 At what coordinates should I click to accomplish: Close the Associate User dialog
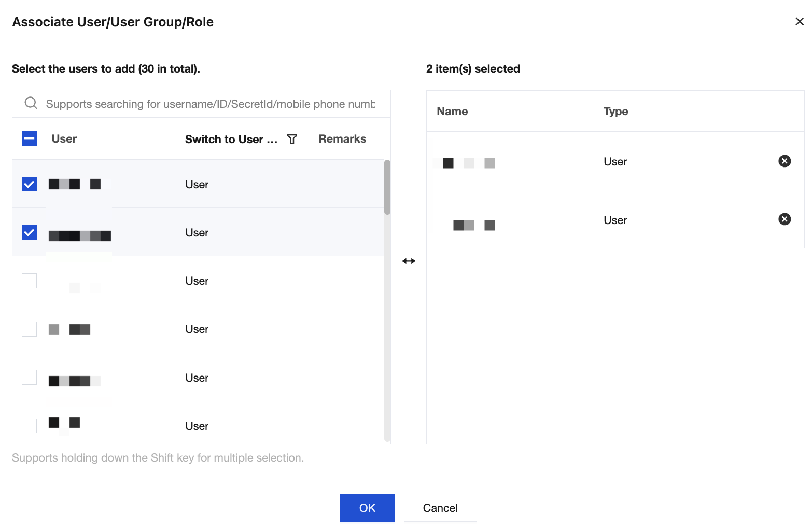(799, 22)
